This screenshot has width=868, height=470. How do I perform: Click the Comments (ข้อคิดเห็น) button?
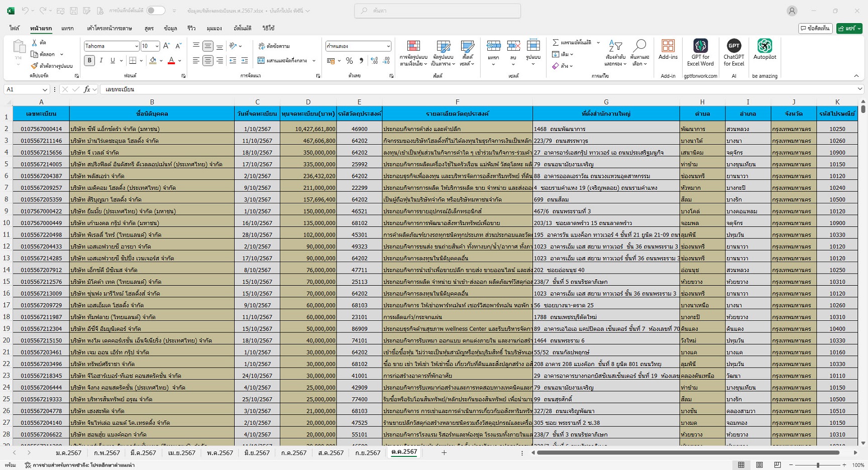pos(815,29)
